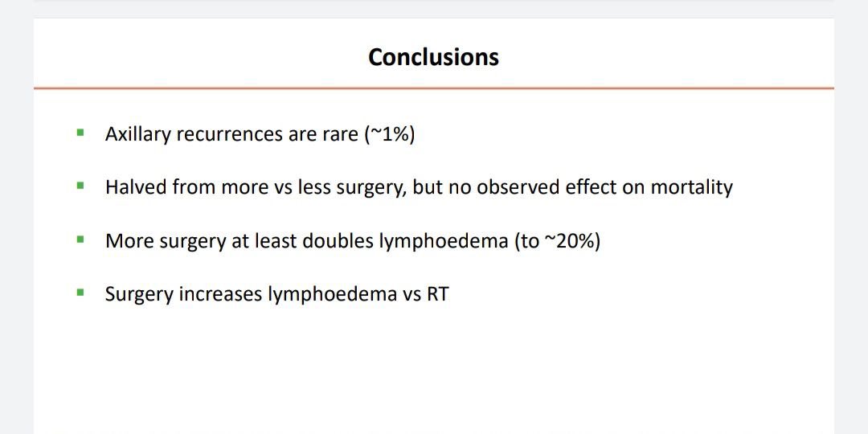The height and width of the screenshot is (434, 868).
Task: Click the word Halved in second bullet
Action: (136, 187)
